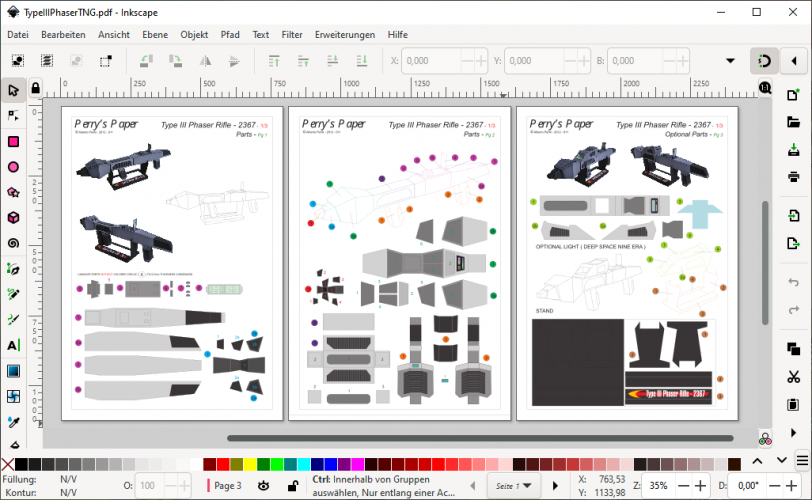Pick the yellow palette swatch
Viewport: 812px width, 500px height.
pyautogui.click(x=250, y=464)
